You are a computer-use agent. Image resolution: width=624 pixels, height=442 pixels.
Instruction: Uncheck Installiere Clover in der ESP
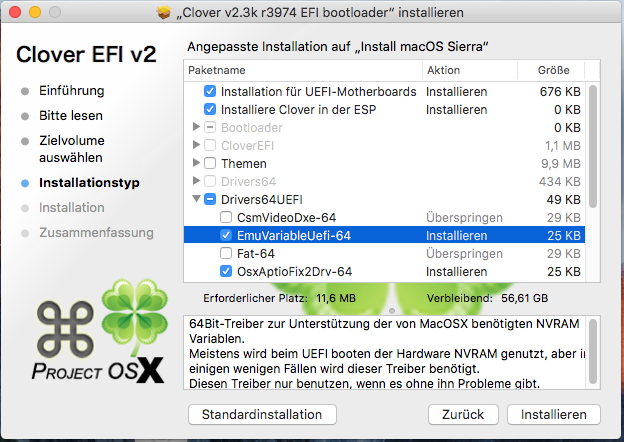click(x=210, y=109)
